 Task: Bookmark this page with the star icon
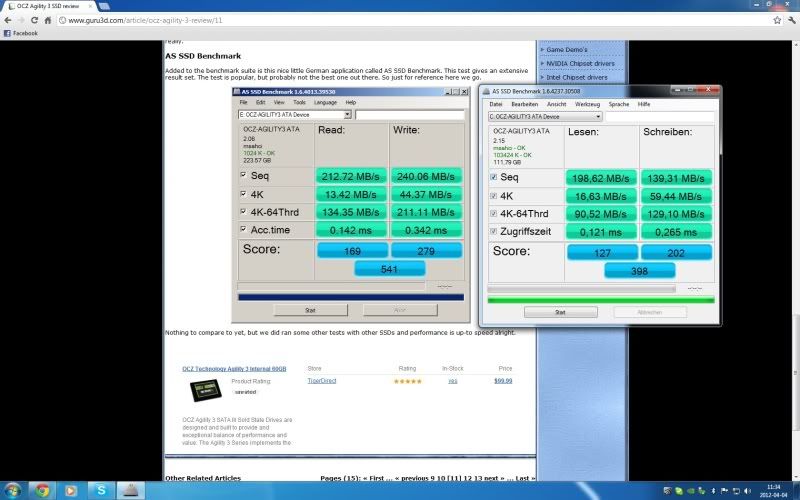777,20
